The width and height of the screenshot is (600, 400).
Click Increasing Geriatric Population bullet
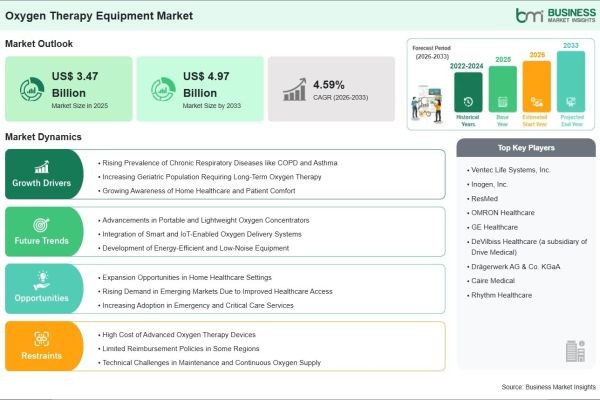(x=210, y=177)
